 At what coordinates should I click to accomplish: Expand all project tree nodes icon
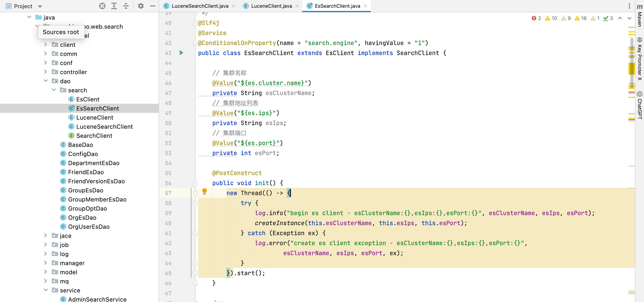pyautogui.click(x=114, y=6)
